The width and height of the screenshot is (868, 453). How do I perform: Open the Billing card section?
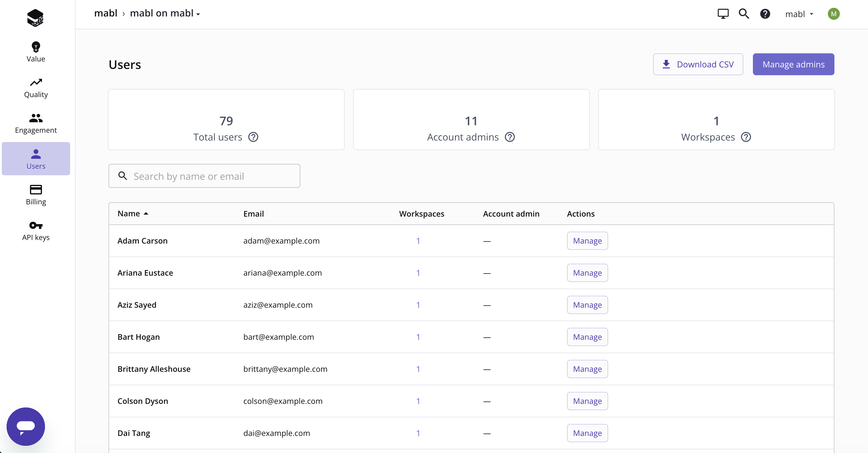(36, 195)
